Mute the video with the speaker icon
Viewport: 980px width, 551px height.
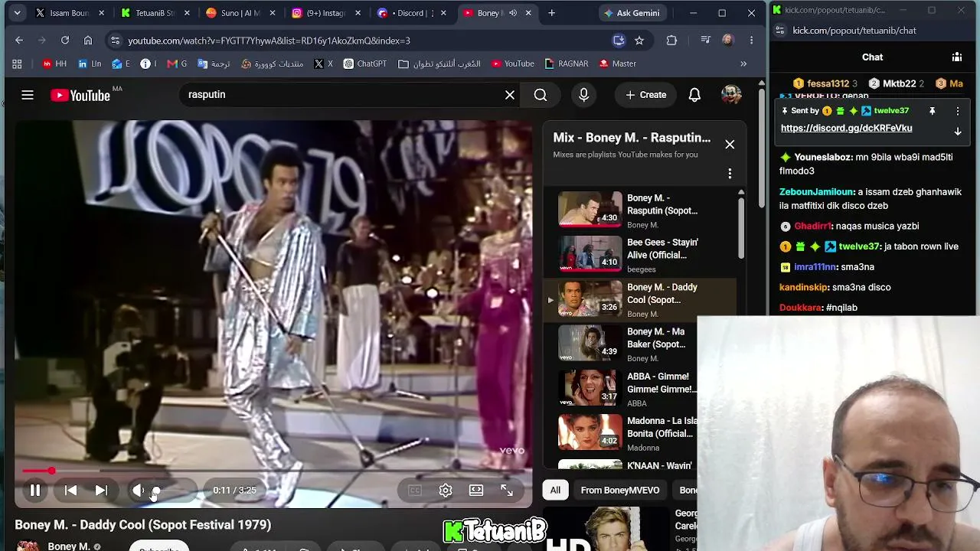click(139, 491)
